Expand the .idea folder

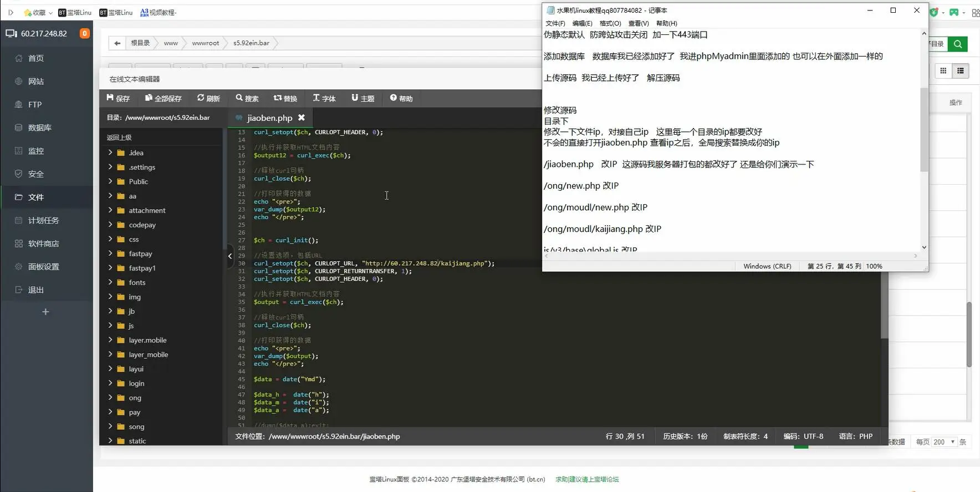(x=110, y=153)
